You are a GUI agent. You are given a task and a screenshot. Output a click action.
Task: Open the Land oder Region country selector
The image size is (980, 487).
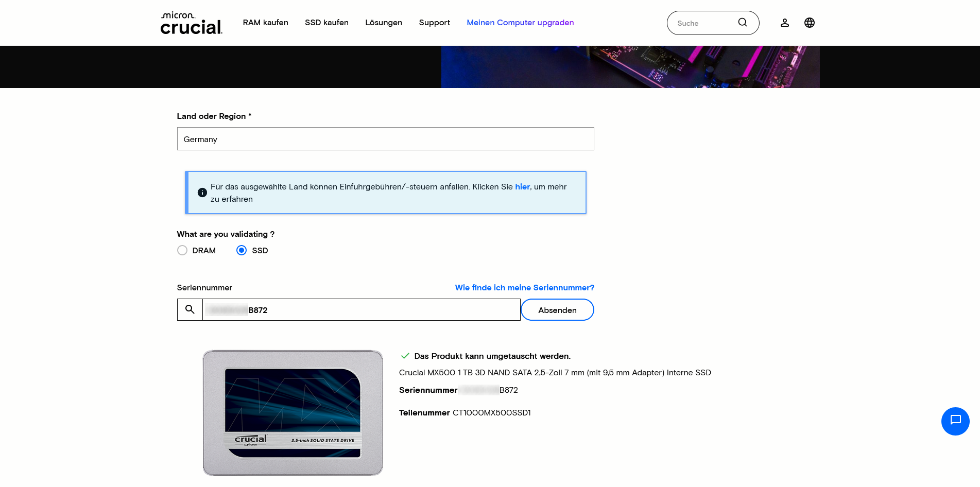tap(385, 138)
